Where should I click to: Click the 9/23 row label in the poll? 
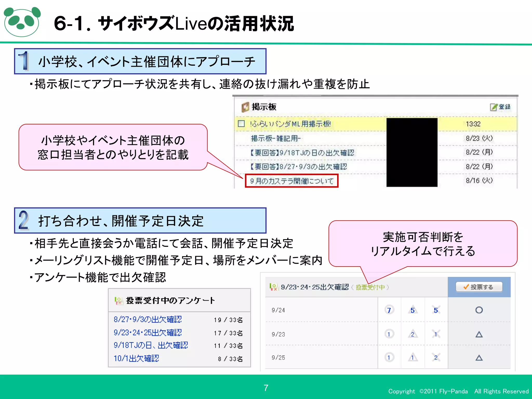coord(278,334)
